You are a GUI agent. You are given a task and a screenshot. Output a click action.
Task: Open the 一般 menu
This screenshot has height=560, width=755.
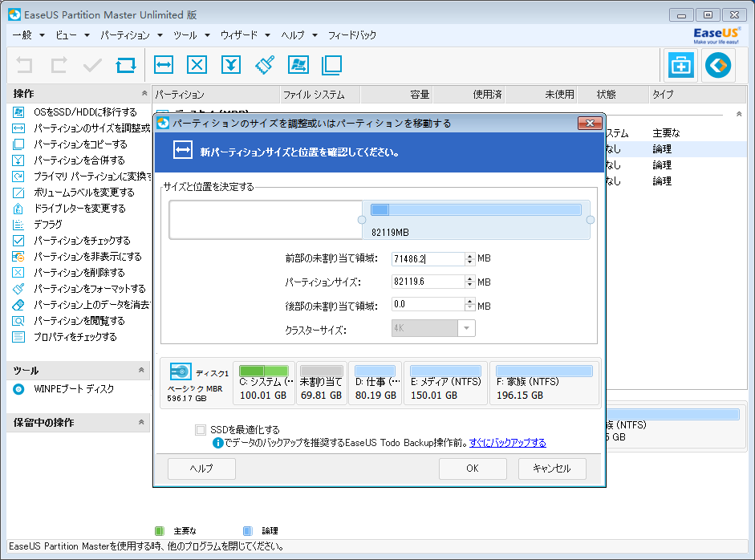click(x=28, y=35)
